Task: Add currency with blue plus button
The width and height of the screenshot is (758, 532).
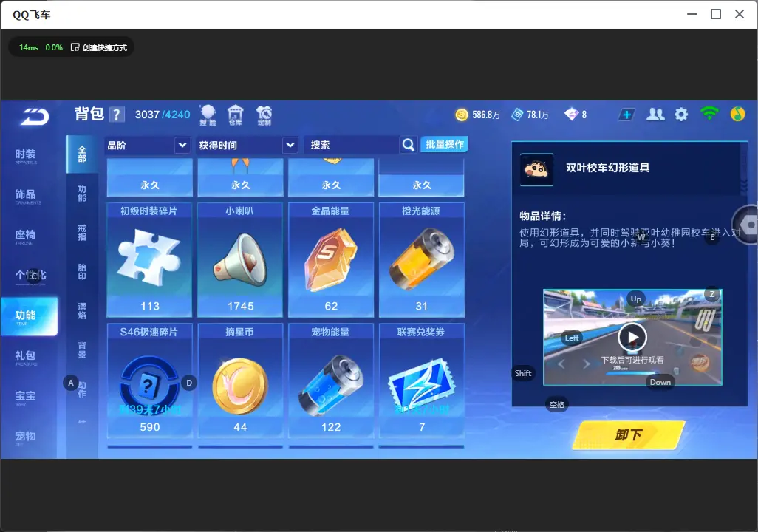Action: pyautogui.click(x=626, y=115)
